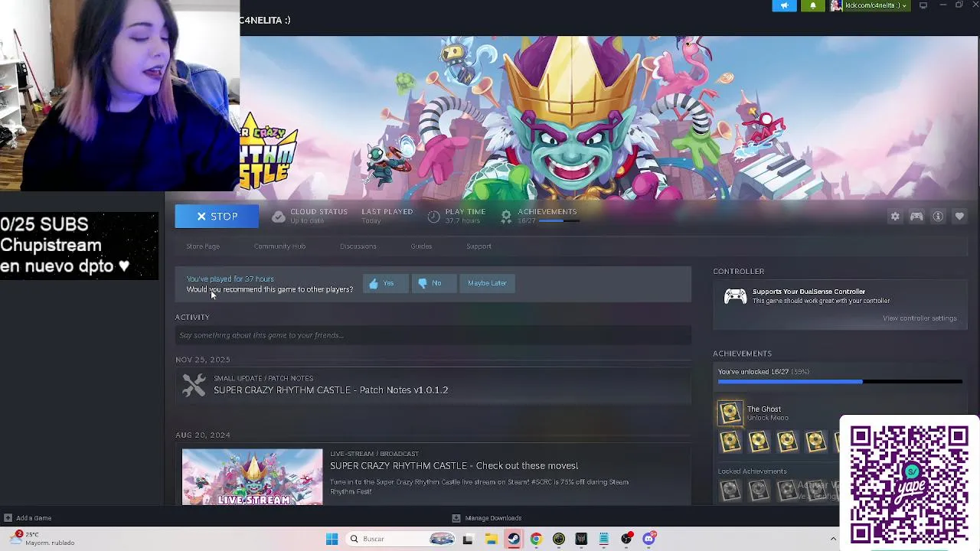Open 'Check out these moves!' broadcast post
Image resolution: width=980 pixels, height=551 pixels.
click(x=454, y=466)
